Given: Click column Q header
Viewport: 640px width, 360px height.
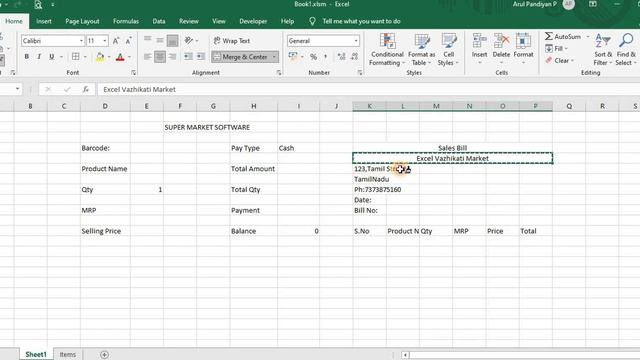Looking at the screenshot, I should coord(569,106).
